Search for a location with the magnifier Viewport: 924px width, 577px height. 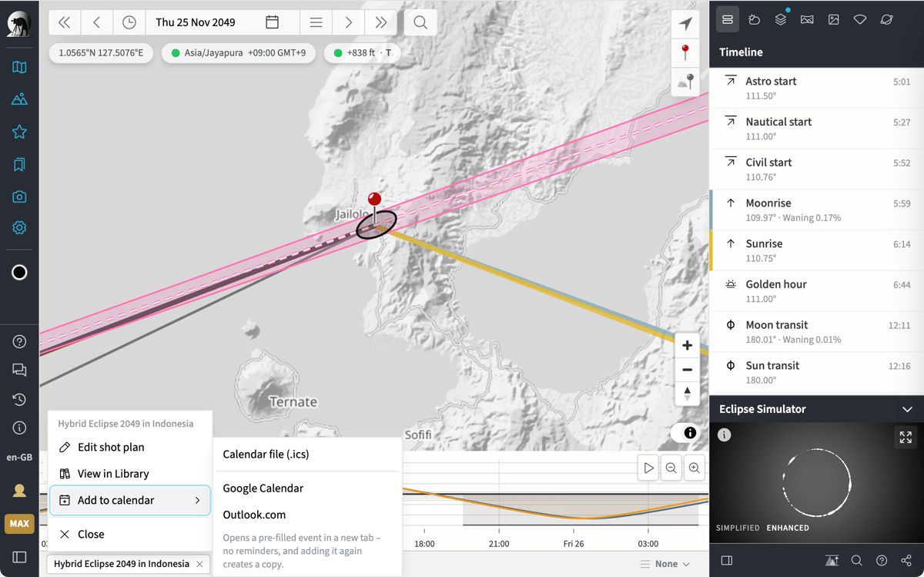click(420, 22)
